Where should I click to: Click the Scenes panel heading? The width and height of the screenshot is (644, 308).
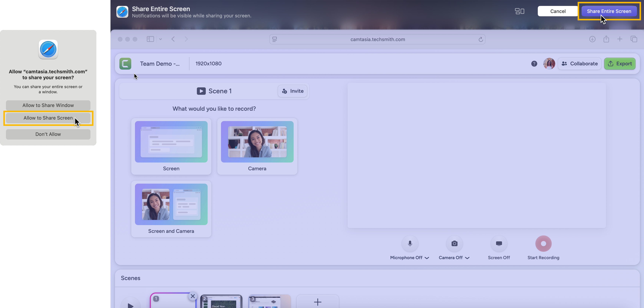click(131, 278)
